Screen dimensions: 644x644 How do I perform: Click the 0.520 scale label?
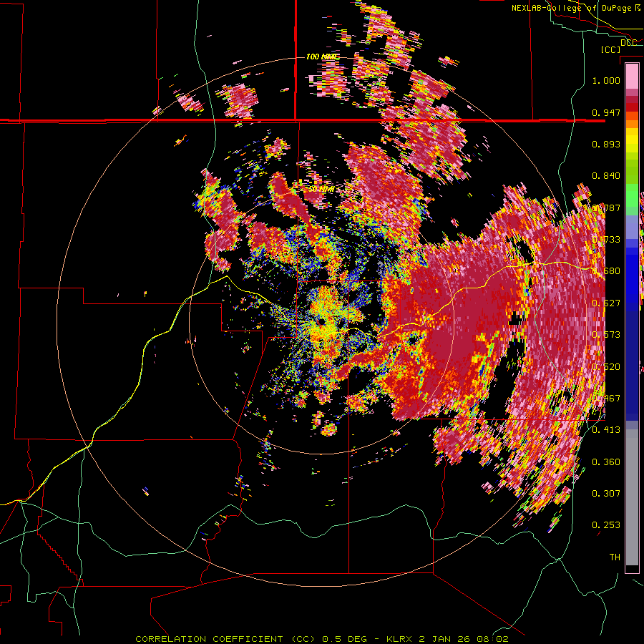click(x=606, y=367)
